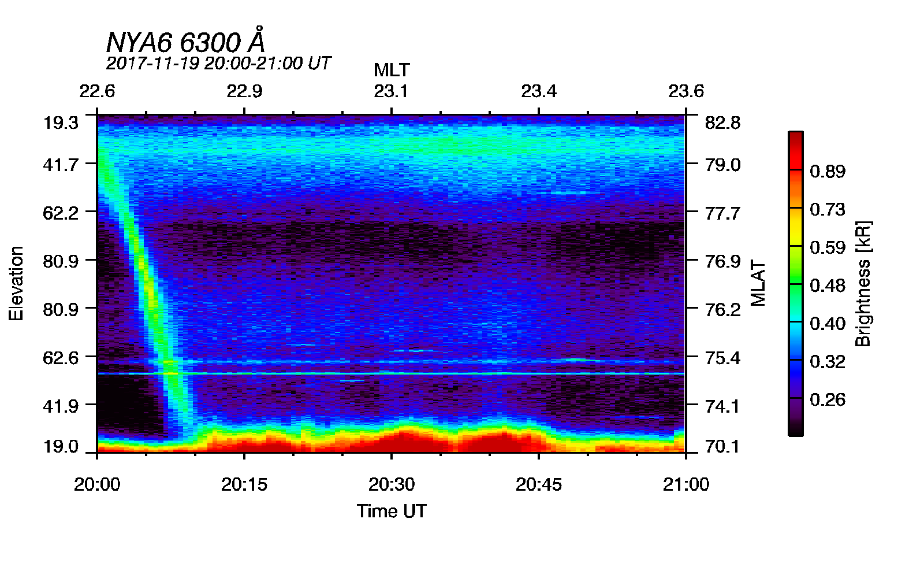Click the 'Elevation' axis label
Image resolution: width=924 pixels, height=578 pixels.
coord(16,283)
